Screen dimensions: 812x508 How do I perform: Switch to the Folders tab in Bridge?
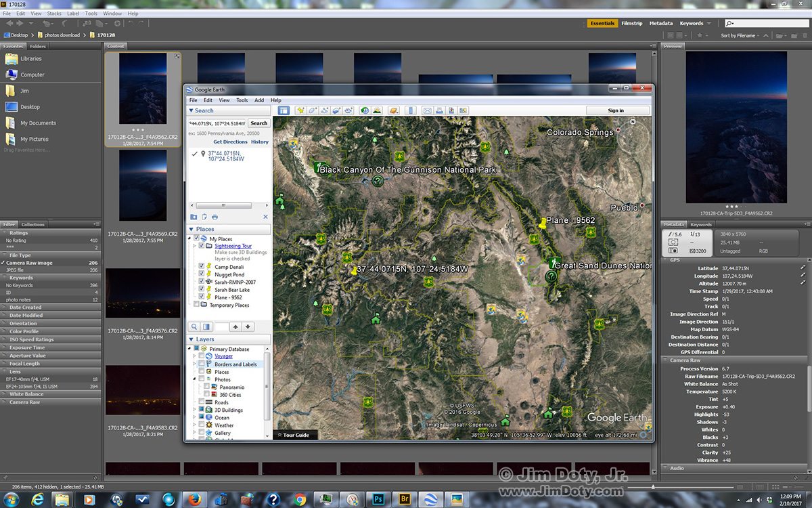pos(38,46)
